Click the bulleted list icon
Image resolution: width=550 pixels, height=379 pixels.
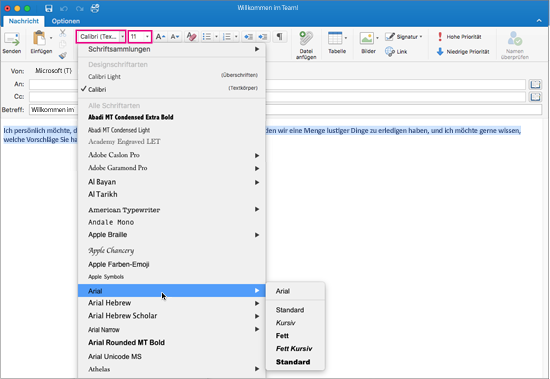point(207,36)
